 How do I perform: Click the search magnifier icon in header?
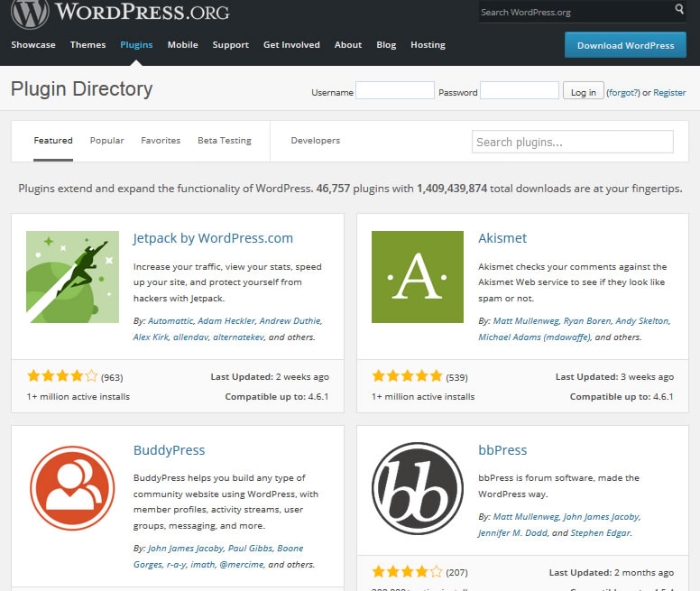pyautogui.click(x=679, y=9)
